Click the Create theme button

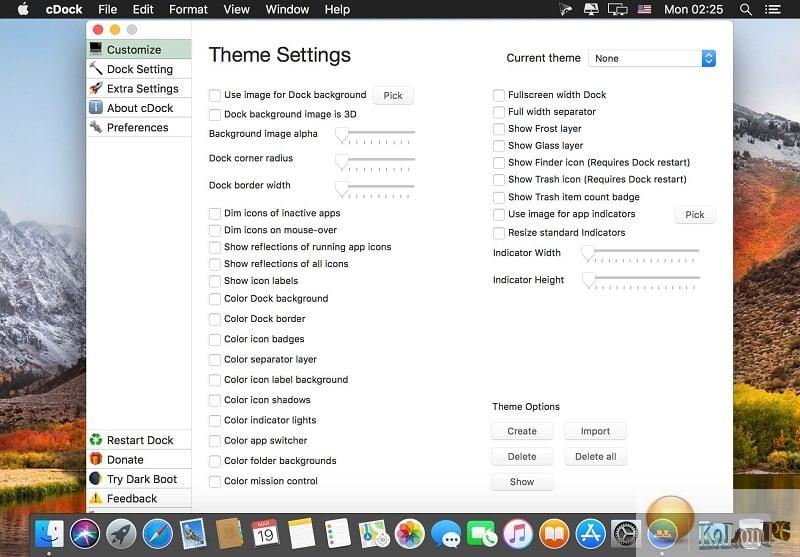pos(522,431)
